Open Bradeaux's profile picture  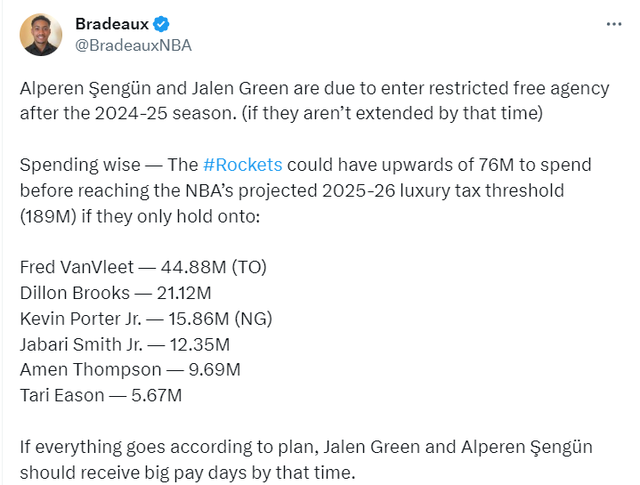tap(41, 35)
